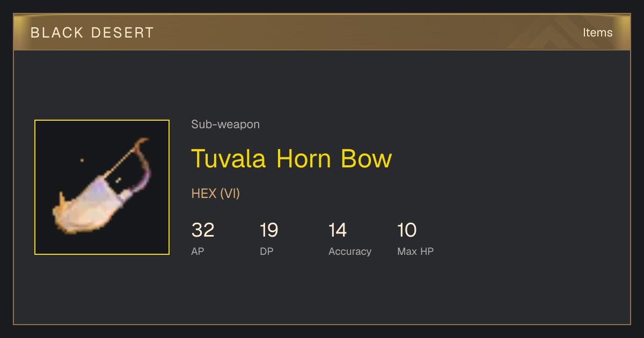Click the DP value 19
Screen dimensions: 644x338
269,230
